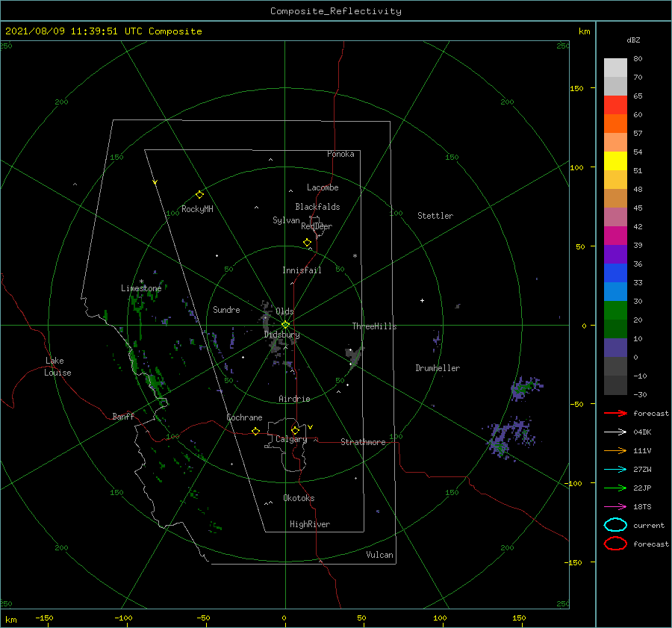
Task: Click the Calgary city label
Action: 291,439
